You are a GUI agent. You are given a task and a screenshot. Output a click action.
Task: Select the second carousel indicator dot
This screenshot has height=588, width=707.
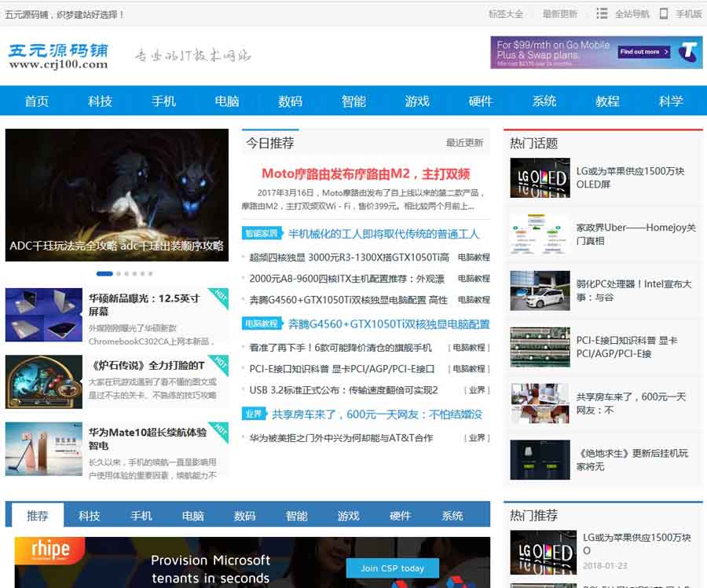click(x=119, y=274)
